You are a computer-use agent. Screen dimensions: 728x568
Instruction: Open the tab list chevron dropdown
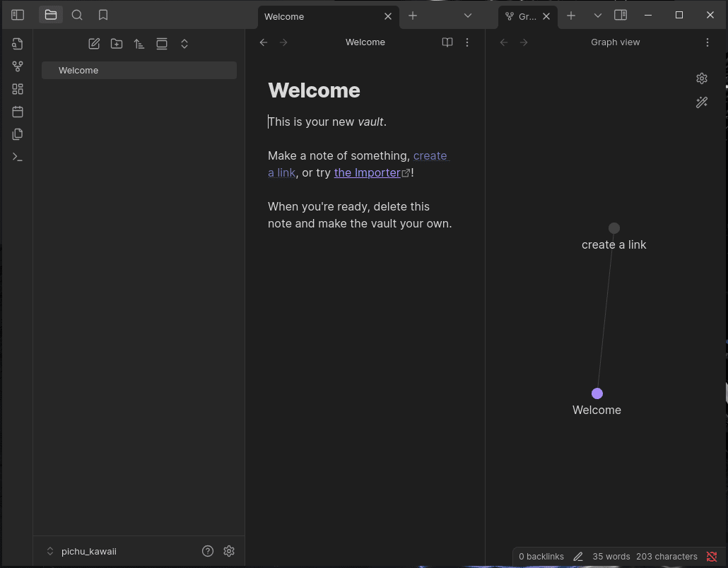pos(468,15)
